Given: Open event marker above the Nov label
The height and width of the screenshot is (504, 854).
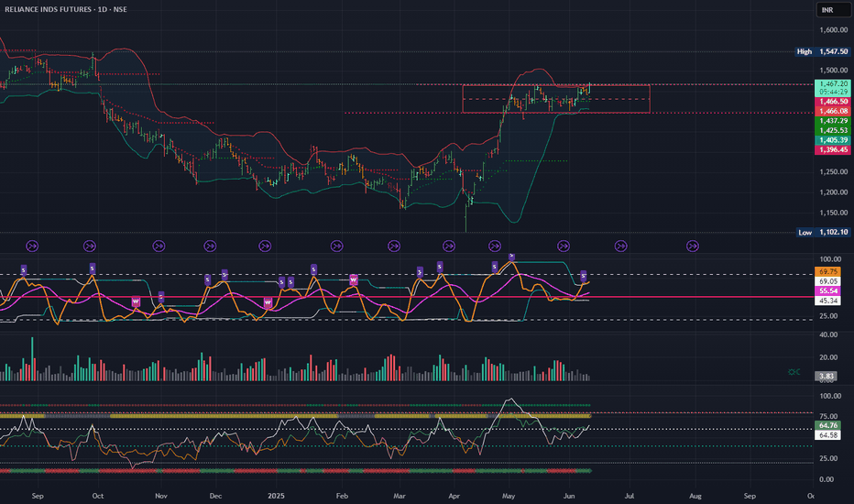Looking at the screenshot, I should [159, 247].
